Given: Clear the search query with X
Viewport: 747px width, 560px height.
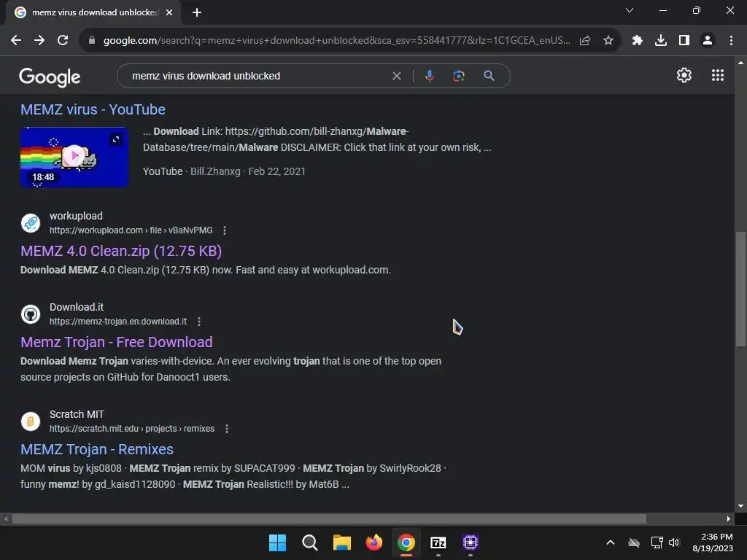Looking at the screenshot, I should point(396,76).
